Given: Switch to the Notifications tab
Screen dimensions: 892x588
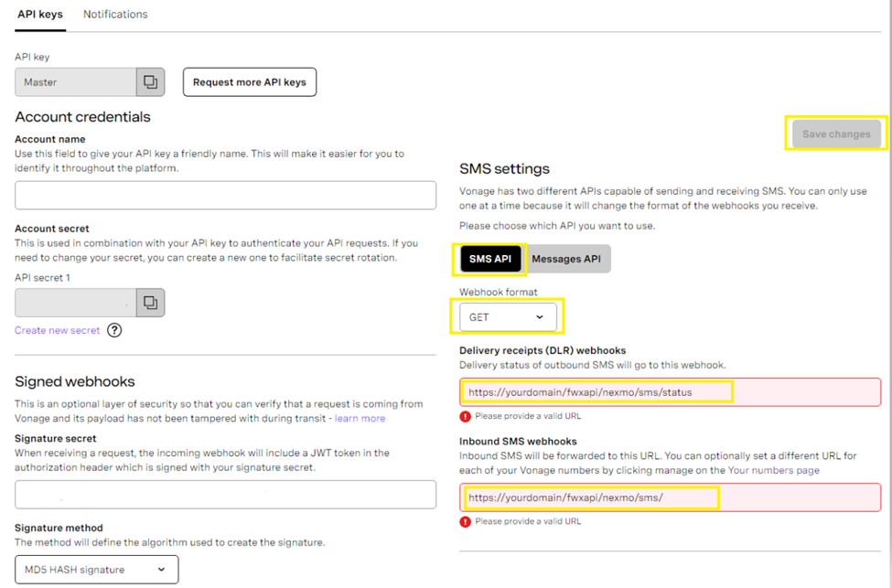Looking at the screenshot, I should pyautogui.click(x=115, y=15).
